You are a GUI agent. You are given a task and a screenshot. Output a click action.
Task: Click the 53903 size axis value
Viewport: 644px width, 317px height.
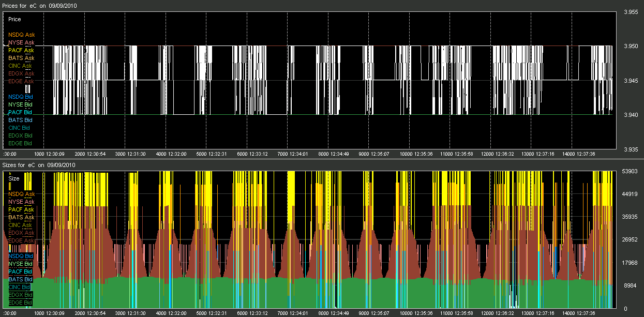pyautogui.click(x=632, y=172)
